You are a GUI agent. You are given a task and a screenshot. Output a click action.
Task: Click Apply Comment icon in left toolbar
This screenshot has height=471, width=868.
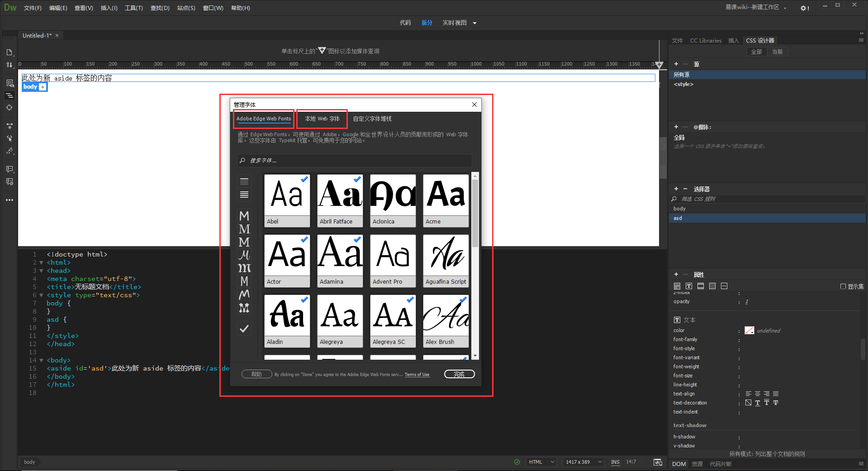[9, 169]
